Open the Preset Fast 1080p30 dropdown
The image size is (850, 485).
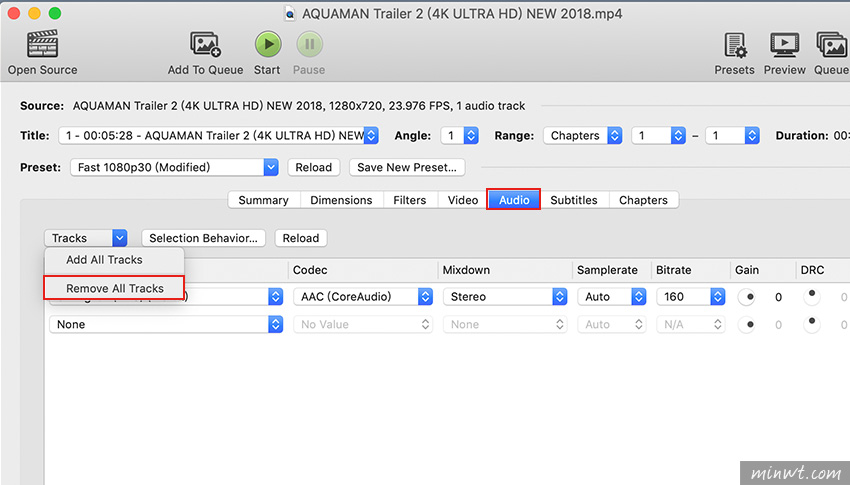pos(174,167)
